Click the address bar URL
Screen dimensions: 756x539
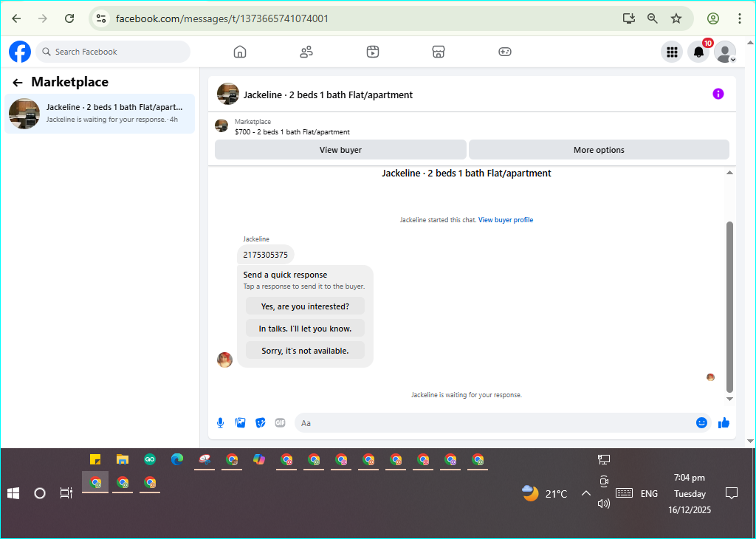point(222,18)
